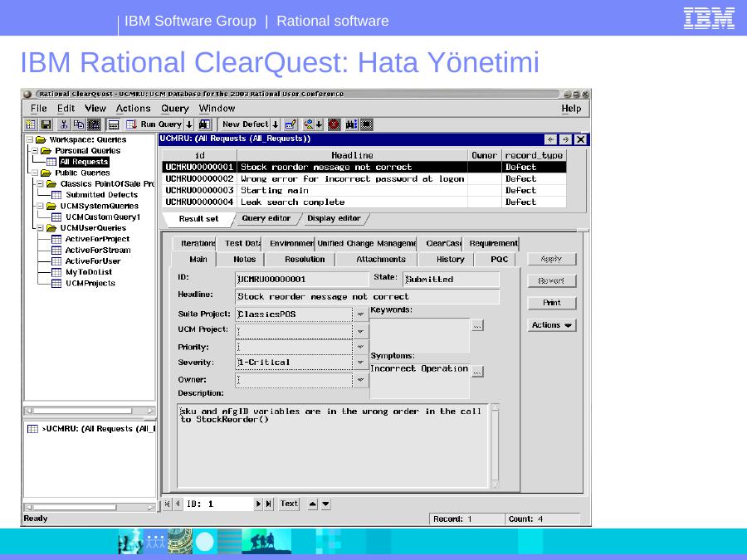Select the ActiveForUser query

pyautogui.click(x=93, y=261)
